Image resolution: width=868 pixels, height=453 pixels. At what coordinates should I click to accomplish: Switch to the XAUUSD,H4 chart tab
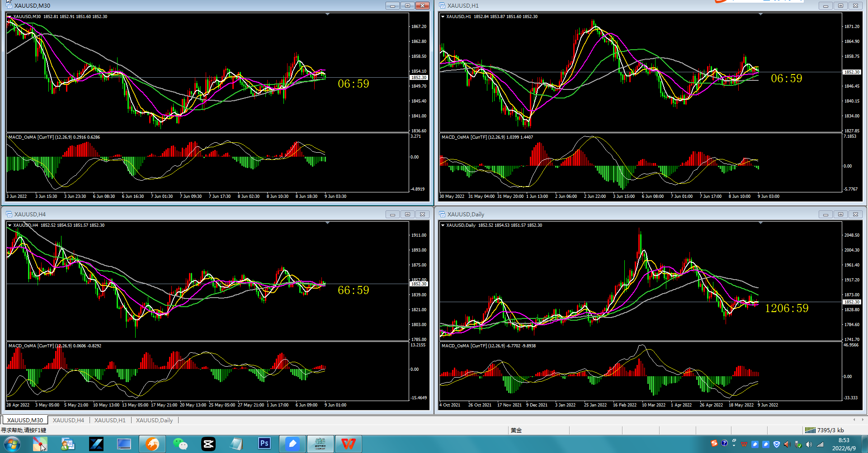coord(68,420)
